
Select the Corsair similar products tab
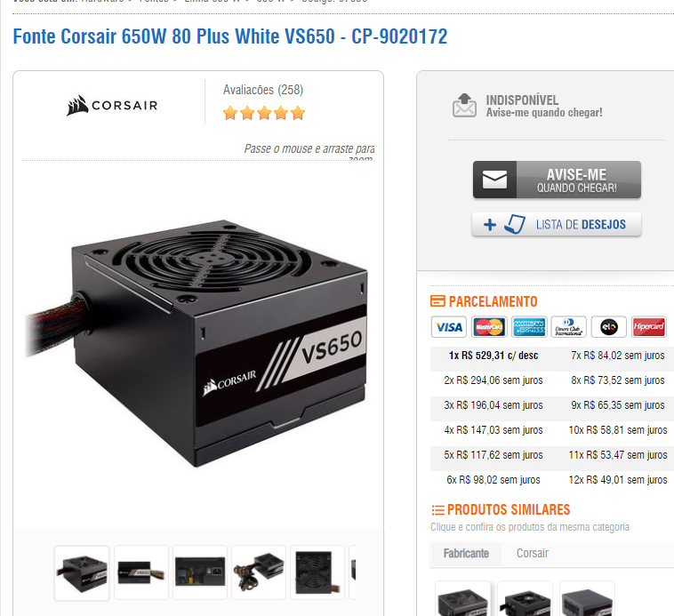(532, 553)
